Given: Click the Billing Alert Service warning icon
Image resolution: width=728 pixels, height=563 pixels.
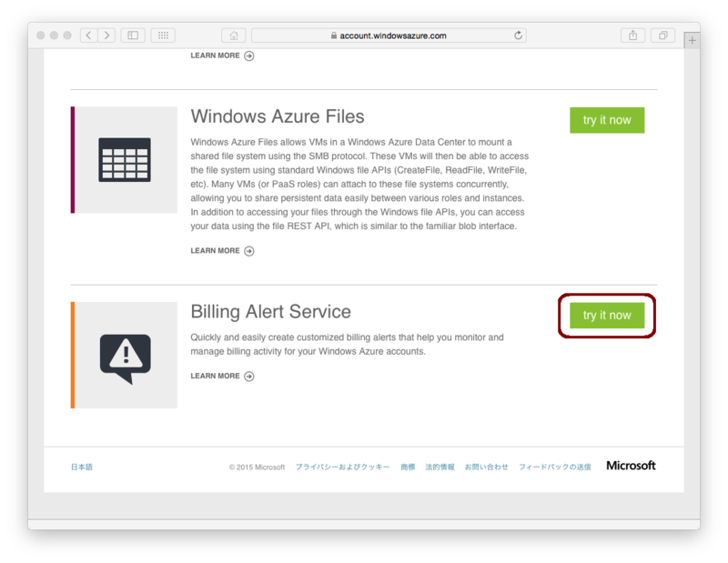Looking at the screenshot, I should coord(126,358).
